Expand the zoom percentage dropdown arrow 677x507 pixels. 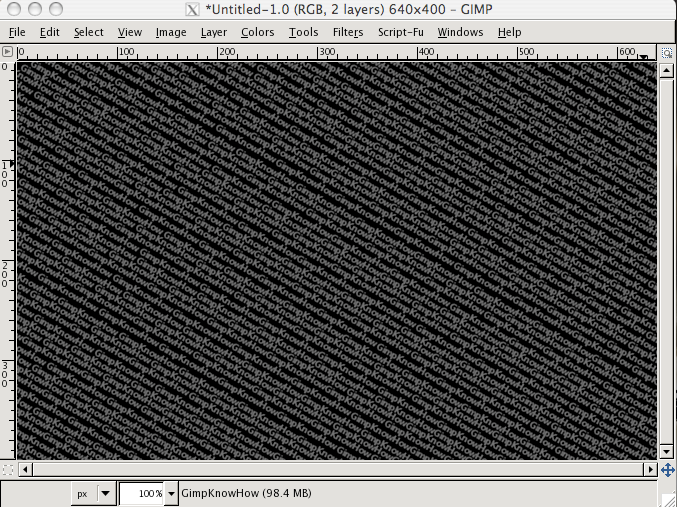pos(171,493)
